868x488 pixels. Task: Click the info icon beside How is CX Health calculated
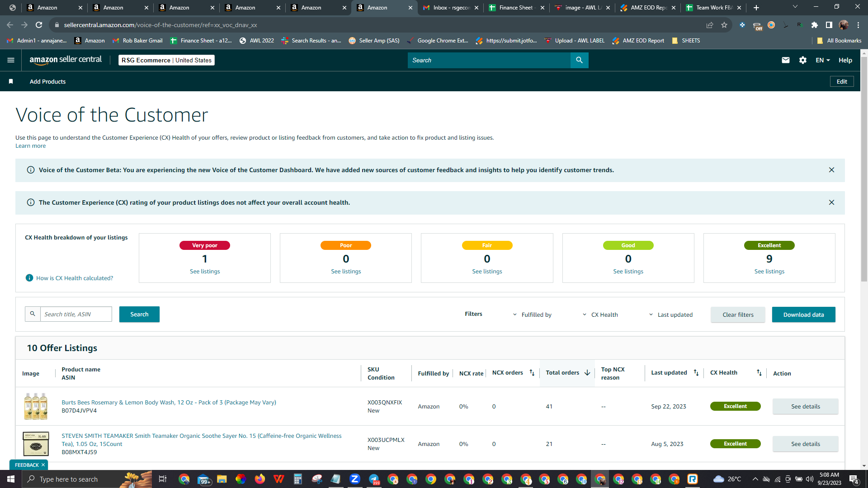coord(29,278)
